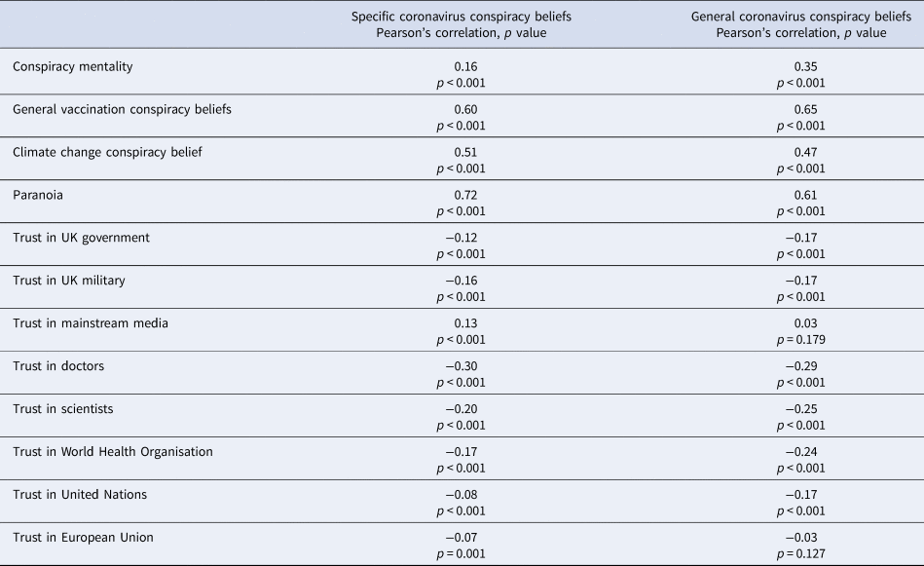Select the Trust in United Nations label
The image size is (924, 566).
[80, 495]
